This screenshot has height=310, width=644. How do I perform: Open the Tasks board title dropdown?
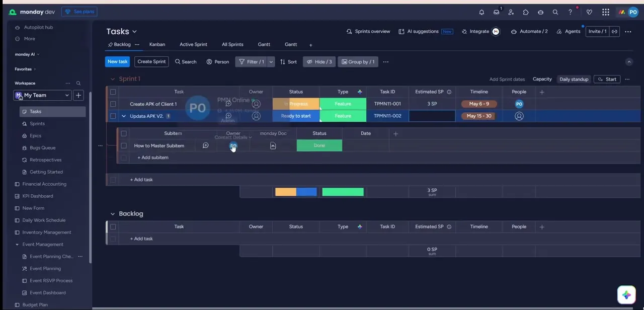(134, 32)
